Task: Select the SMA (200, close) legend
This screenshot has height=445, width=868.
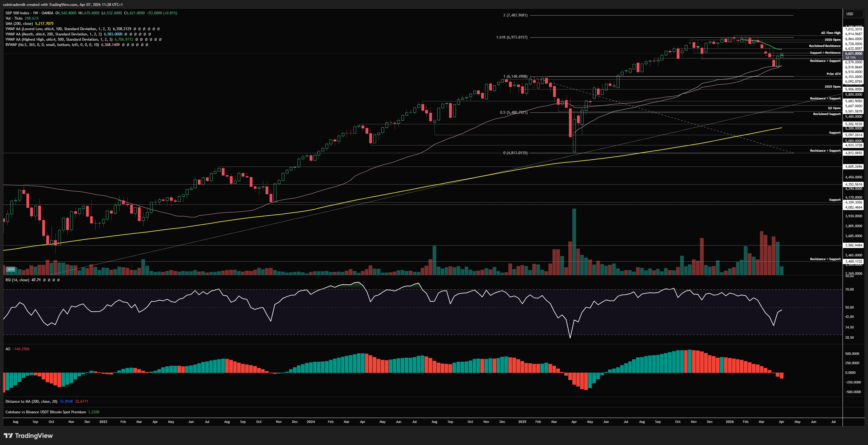Action: coord(19,24)
